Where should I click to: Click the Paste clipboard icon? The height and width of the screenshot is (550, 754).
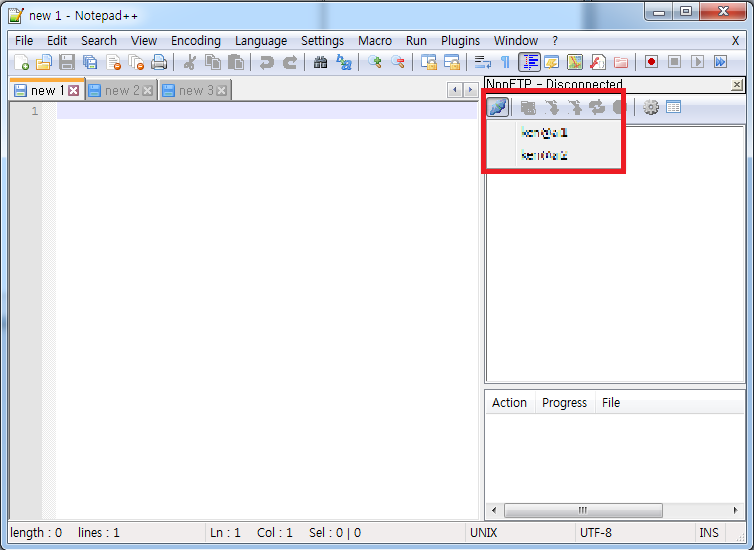236,62
